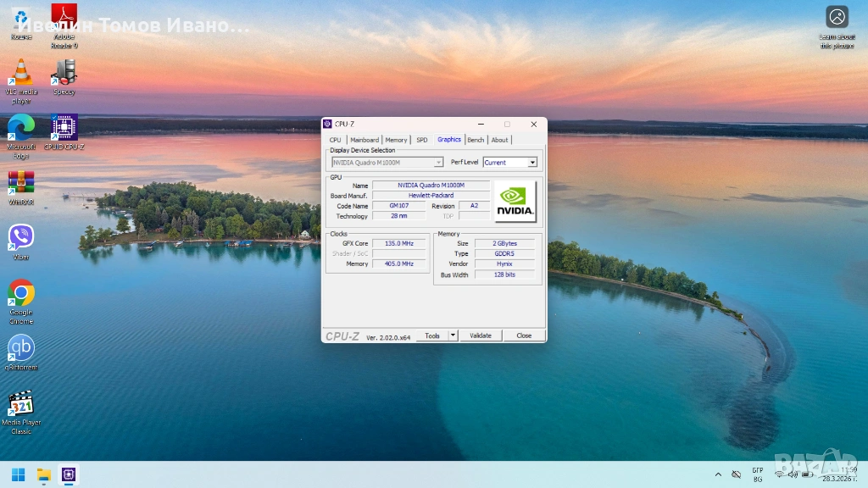Open Adobe Reader 9 desktop icon
This screenshot has width=868, height=488.
pos(64,19)
